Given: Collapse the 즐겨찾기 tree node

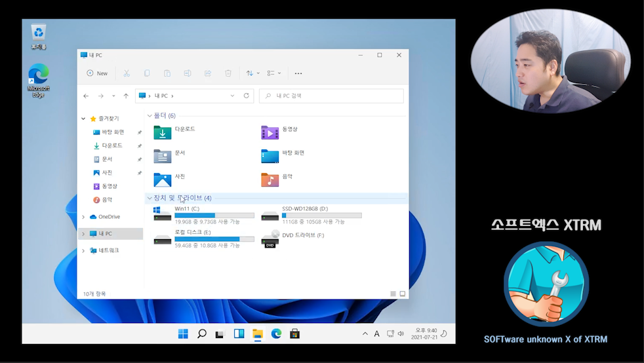Looking at the screenshot, I should 83,119.
